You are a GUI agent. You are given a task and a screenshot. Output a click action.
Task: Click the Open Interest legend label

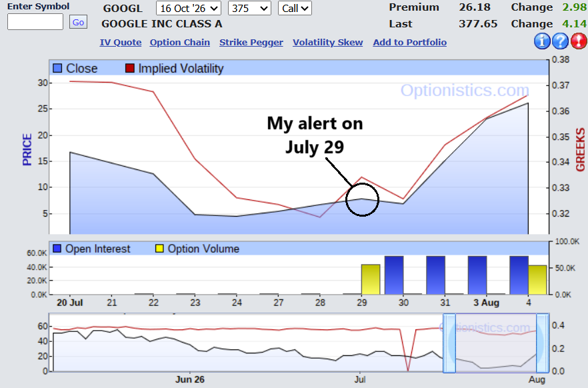[x=97, y=249]
